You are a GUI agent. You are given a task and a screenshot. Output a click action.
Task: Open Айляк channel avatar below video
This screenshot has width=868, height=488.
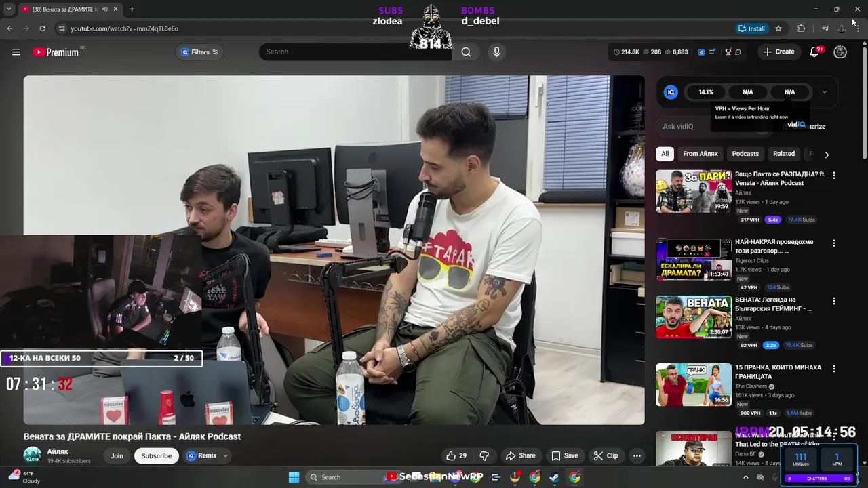[32, 455]
